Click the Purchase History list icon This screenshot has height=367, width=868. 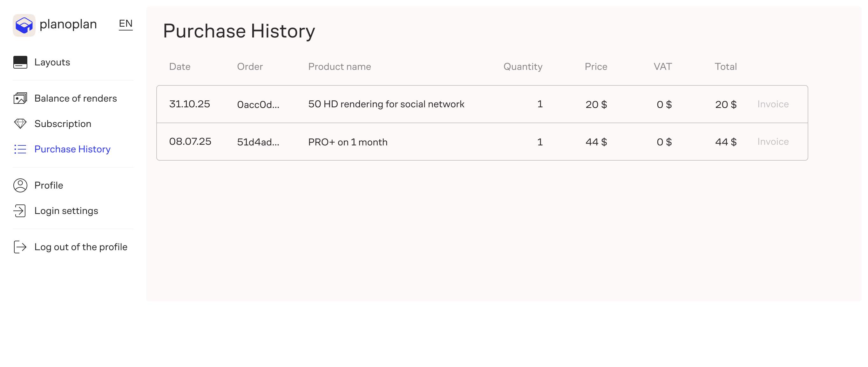(20, 149)
